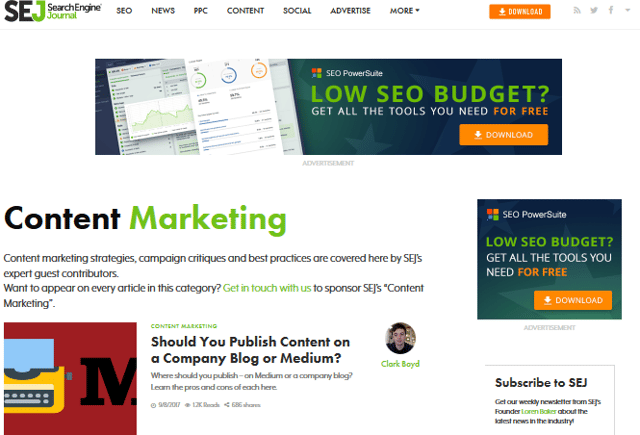
Task: Click the orange DOWNLOAD button in header
Action: coord(520,12)
